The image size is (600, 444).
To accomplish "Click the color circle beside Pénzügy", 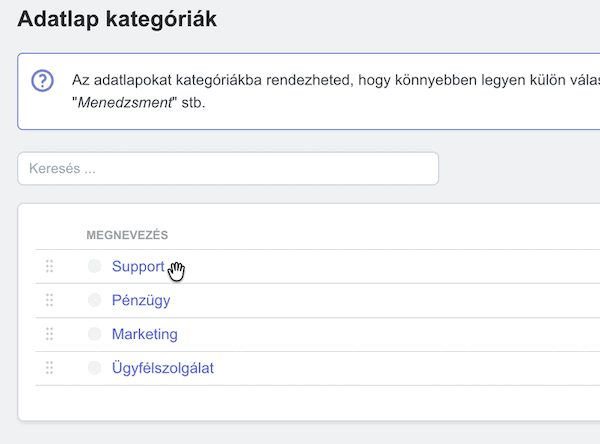I will pos(95,300).
